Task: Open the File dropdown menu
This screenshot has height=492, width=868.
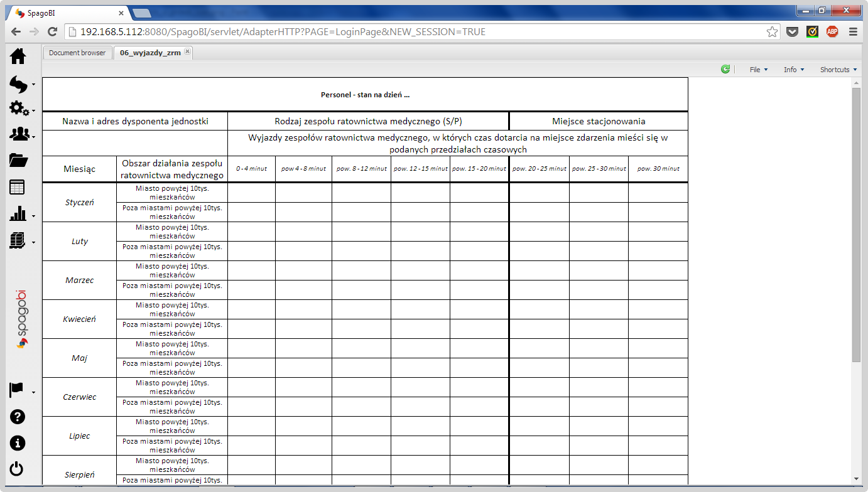Action: click(x=759, y=70)
